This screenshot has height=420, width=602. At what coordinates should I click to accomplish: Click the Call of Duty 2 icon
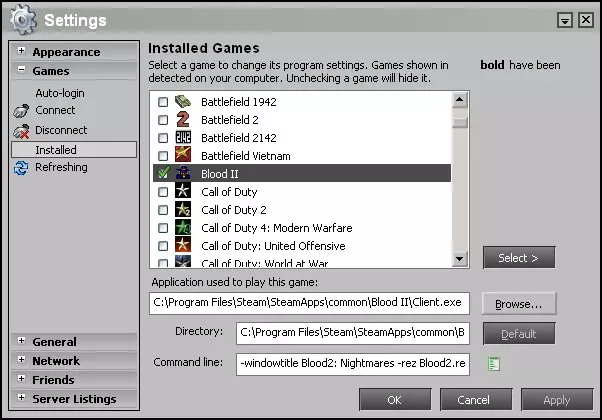[x=183, y=209]
